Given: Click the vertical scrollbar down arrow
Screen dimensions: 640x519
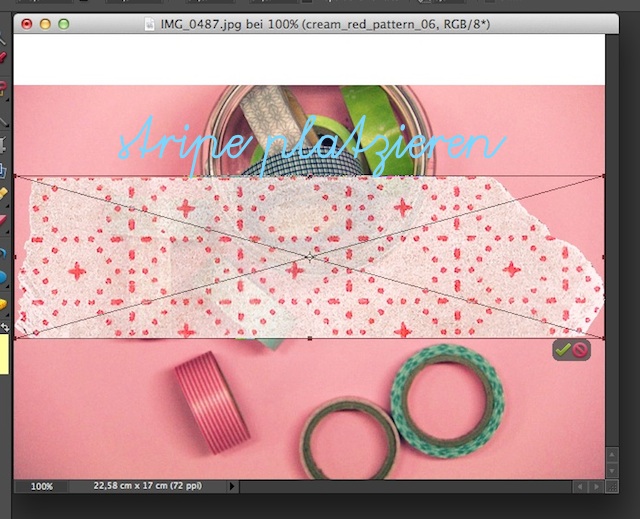Looking at the screenshot, I should pyautogui.click(x=613, y=470).
